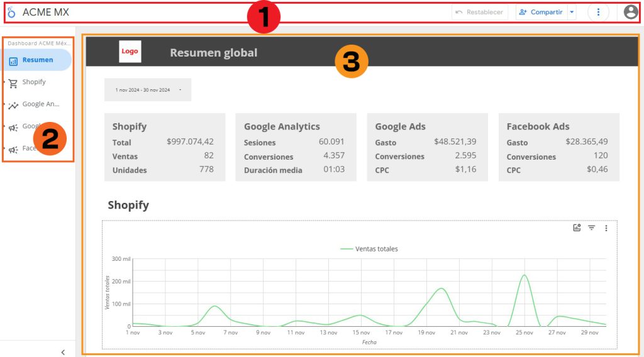The width and height of the screenshot is (644, 357).
Task: Open the user account avatar
Action: 631,13
